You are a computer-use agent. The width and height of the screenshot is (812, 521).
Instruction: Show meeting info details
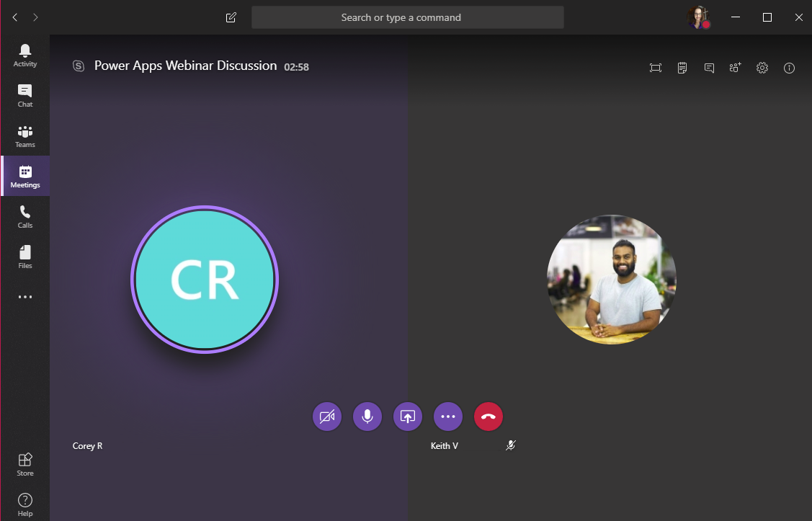tap(789, 68)
